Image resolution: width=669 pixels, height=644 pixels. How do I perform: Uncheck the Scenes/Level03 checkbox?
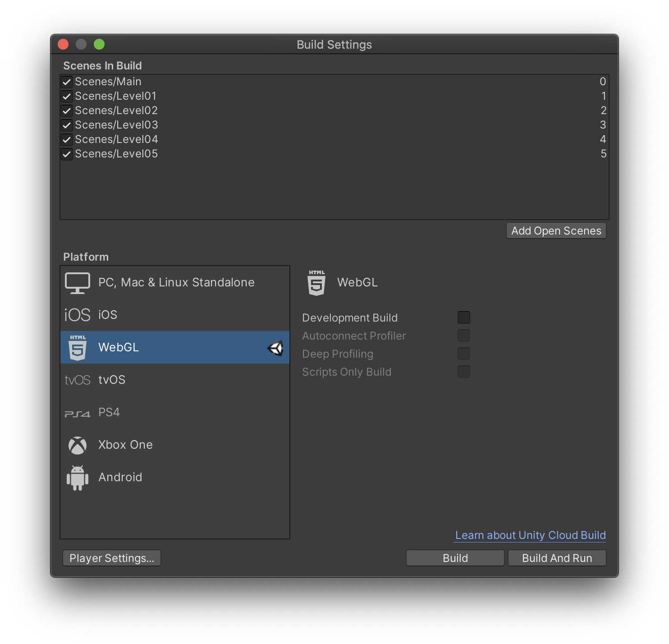pos(67,125)
